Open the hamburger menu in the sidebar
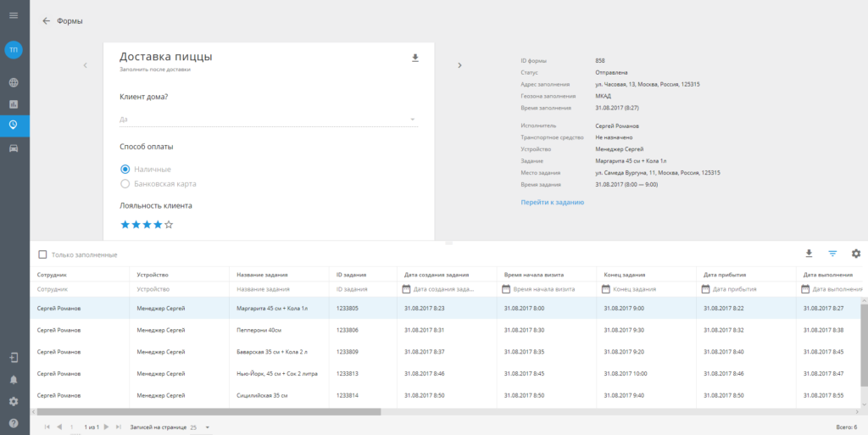 point(14,15)
